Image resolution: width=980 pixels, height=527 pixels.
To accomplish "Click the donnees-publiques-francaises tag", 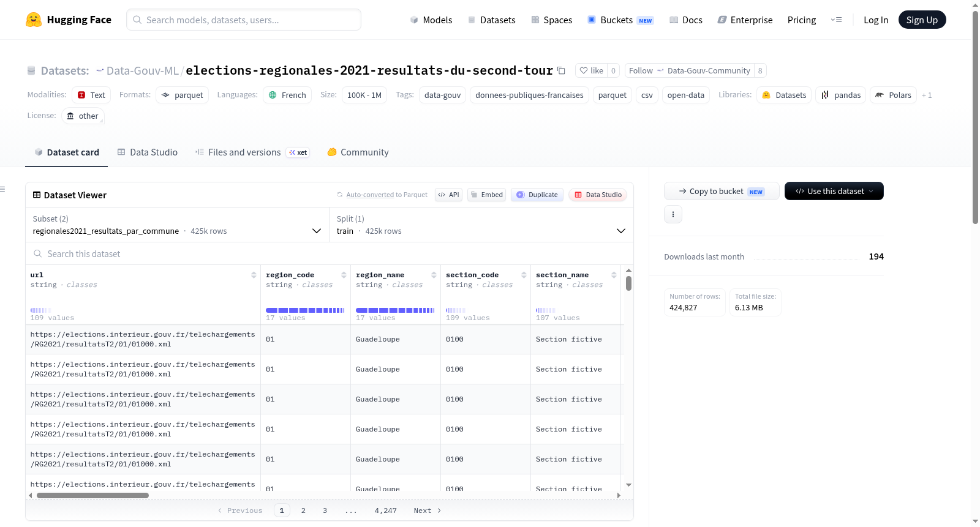I will coord(529,95).
